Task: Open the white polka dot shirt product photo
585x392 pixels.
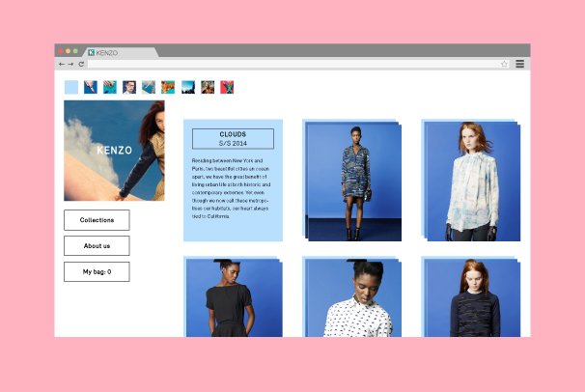Action: click(352, 299)
